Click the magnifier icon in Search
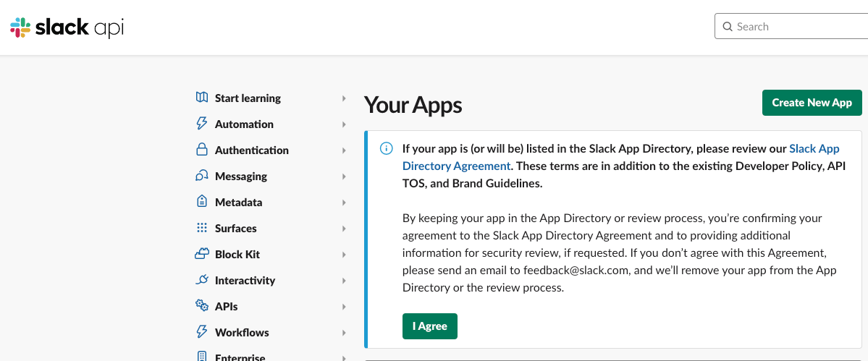The image size is (868, 361). coord(728,27)
